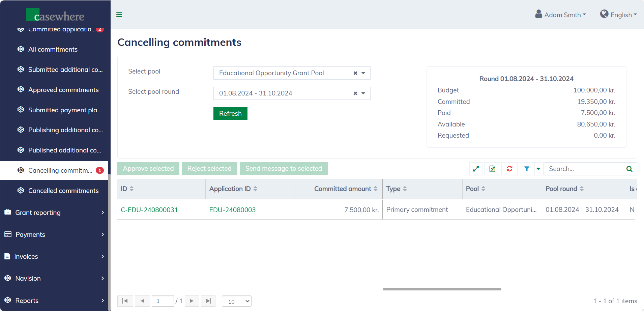Open the page size dropdown
This screenshot has width=644, height=311.
pyautogui.click(x=237, y=301)
